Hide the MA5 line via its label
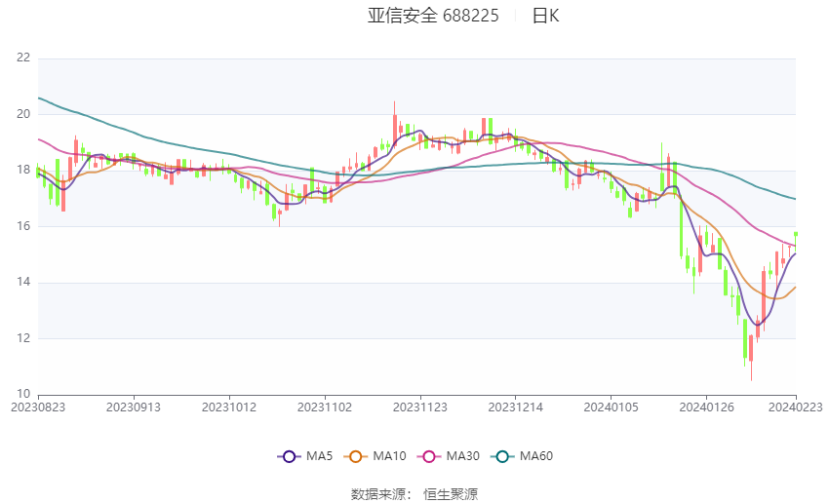This screenshot has height=504, width=829. (x=319, y=456)
